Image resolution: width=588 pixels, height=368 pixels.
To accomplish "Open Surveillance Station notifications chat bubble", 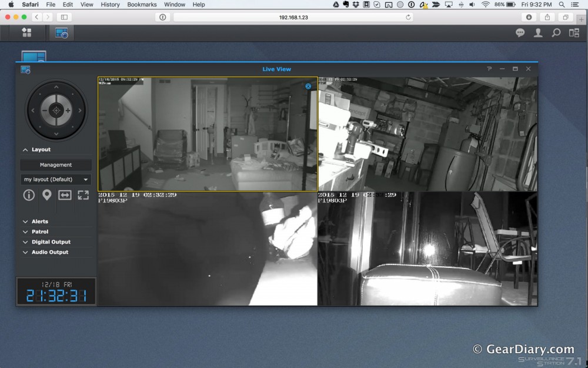I will 520,33.
